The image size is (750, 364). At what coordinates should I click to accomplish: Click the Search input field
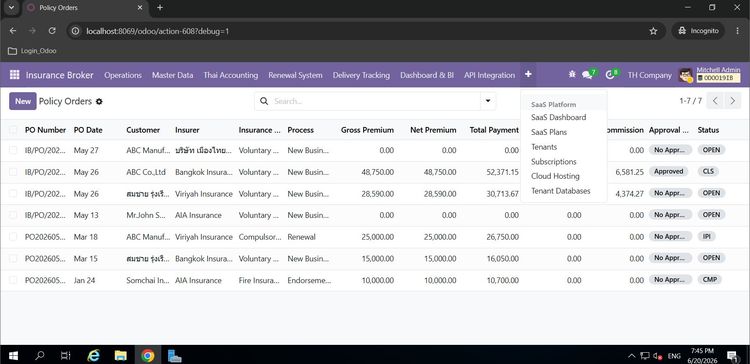click(x=375, y=101)
